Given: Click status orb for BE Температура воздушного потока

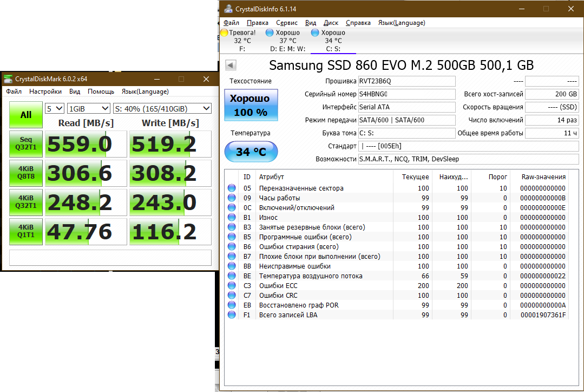Looking at the screenshot, I should click(232, 276).
